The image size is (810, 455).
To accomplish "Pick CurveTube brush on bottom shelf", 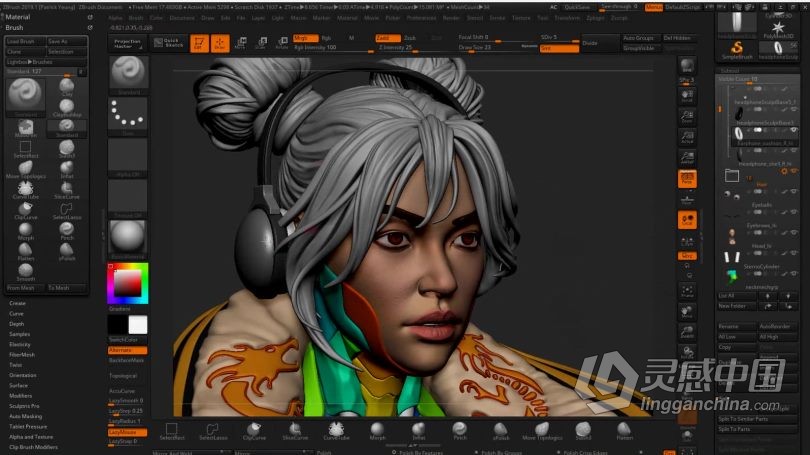I will (x=336, y=431).
